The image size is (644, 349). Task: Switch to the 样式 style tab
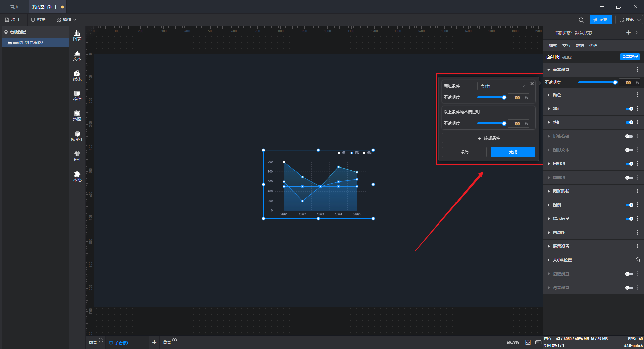point(553,45)
